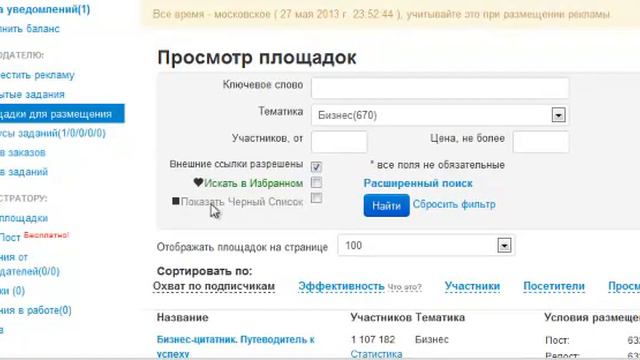Viewport: 640px width, 360px height.
Task: Click the Тематика column header
Action: pyautogui.click(x=440, y=317)
